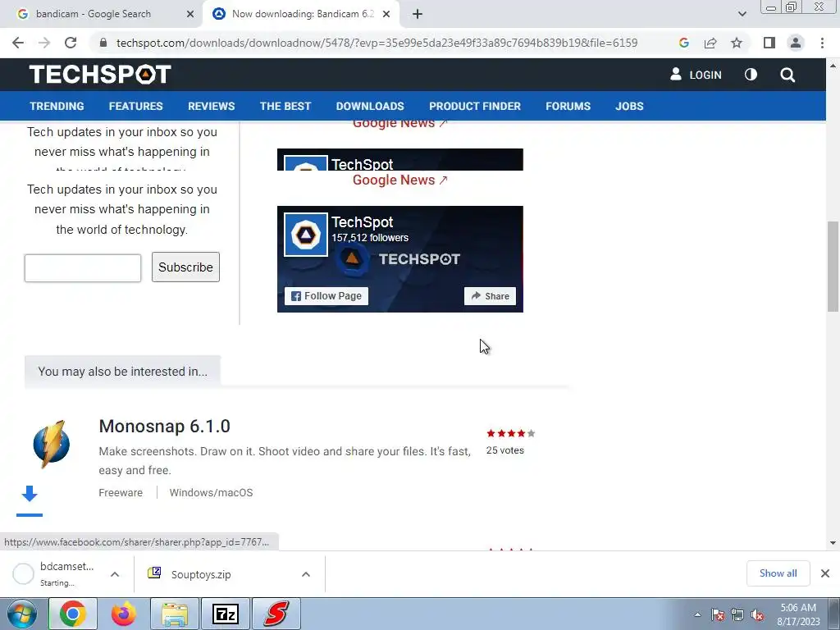Open the JOBS menu
Image resolution: width=840 pixels, height=630 pixels.
tap(629, 106)
